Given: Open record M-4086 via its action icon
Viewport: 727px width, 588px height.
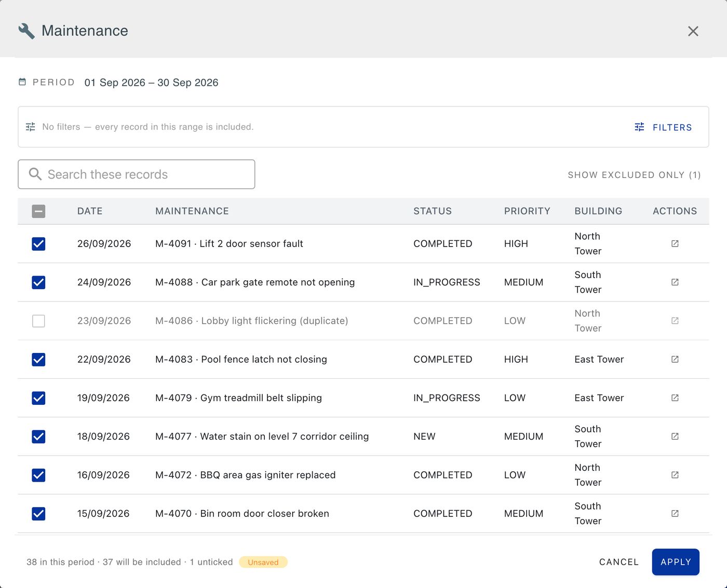Looking at the screenshot, I should 675,321.
